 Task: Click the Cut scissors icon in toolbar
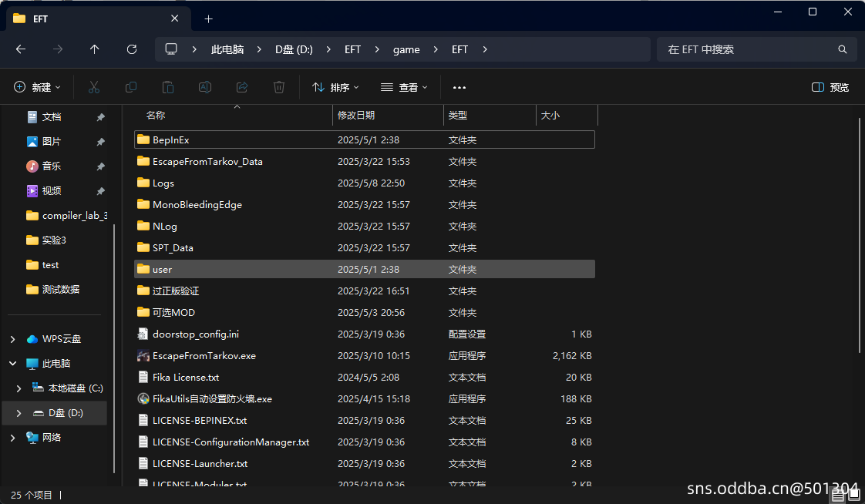(x=94, y=87)
